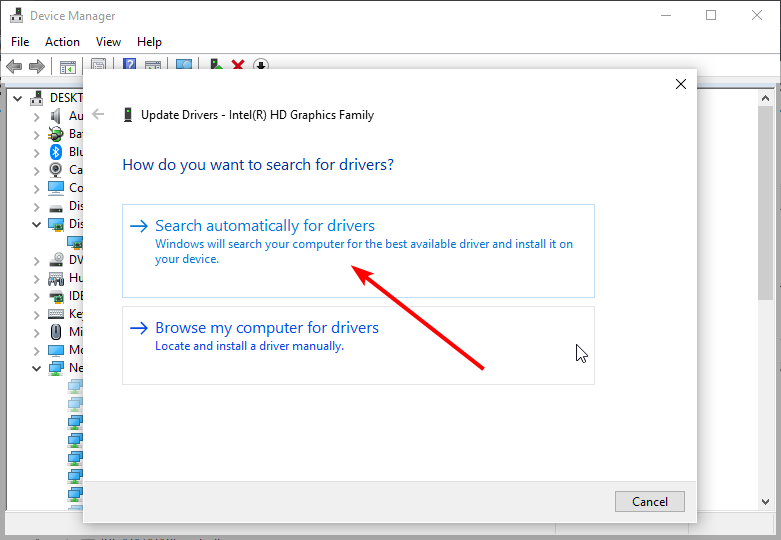Viewport: 781px width, 540px height.
Task: Open the File menu
Action: [x=20, y=42]
